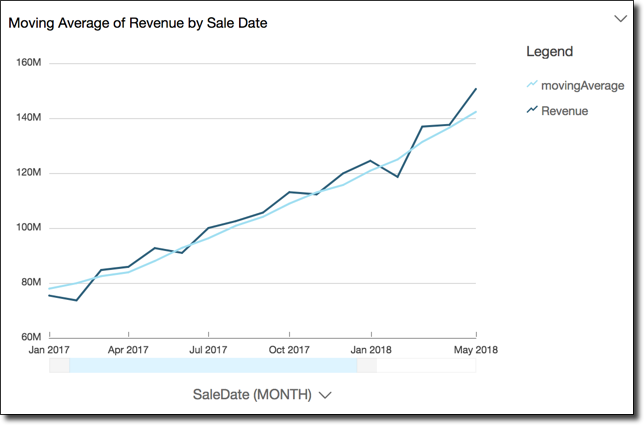Click the left gray handle of the date range bar
Image resolution: width=644 pixels, height=425 pixels.
[59, 366]
